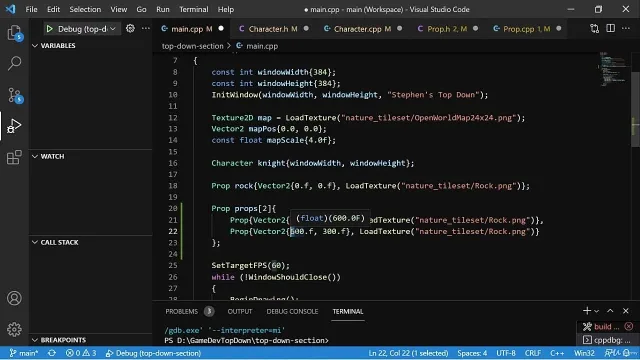The height and width of the screenshot is (360, 640).
Task: Click Debug (top-down-section) in status bar
Action: [153, 353]
